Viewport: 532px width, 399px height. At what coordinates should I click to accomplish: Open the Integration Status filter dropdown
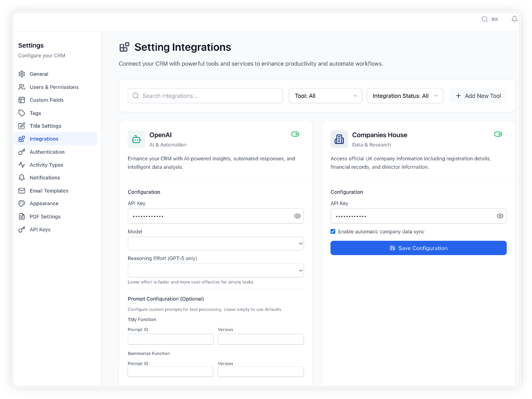405,96
